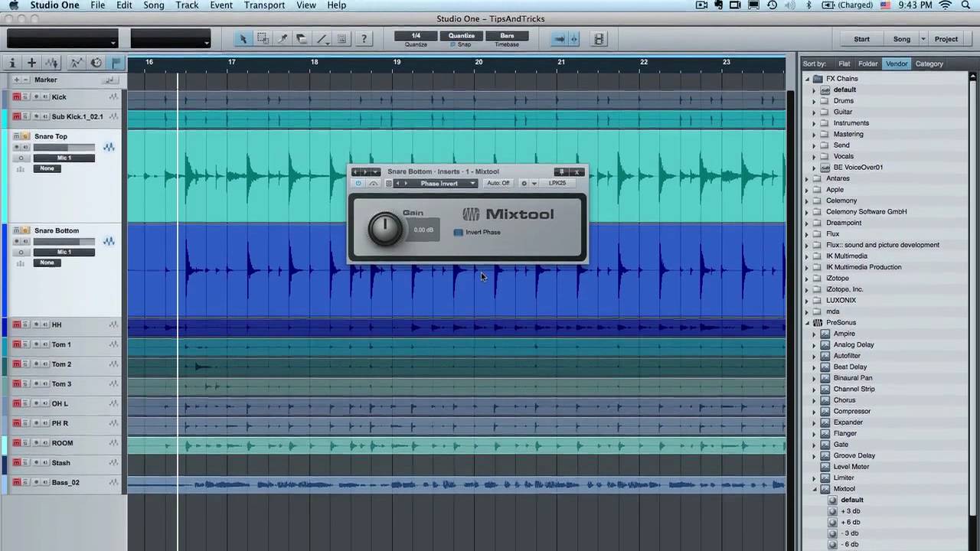Go to previous insert in Mixtool window
This screenshot has width=980, height=551.
[x=354, y=172]
